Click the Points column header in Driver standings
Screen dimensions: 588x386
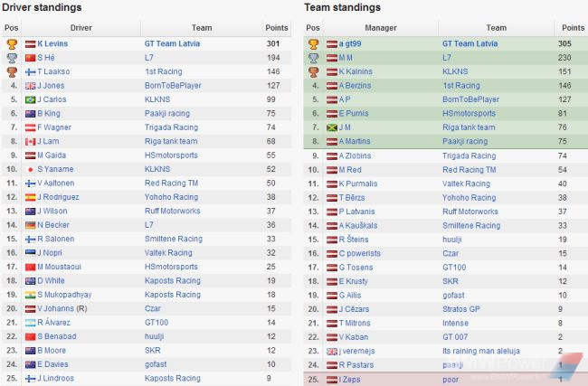[277, 28]
